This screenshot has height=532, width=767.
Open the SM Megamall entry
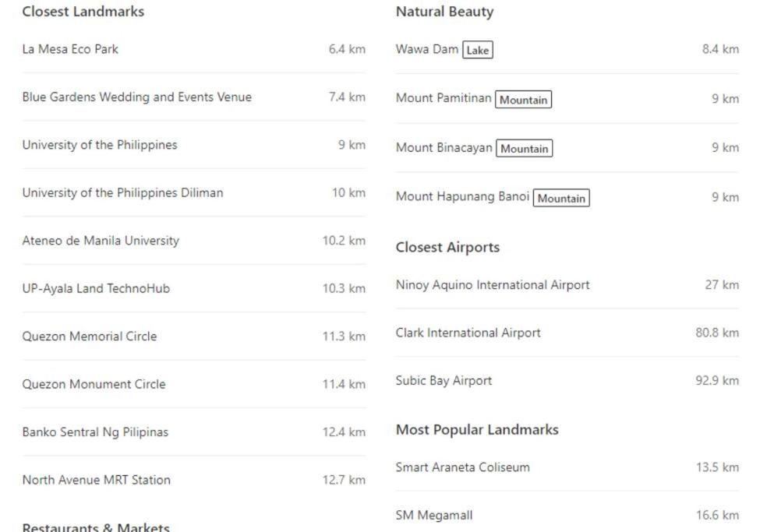[x=567, y=516]
